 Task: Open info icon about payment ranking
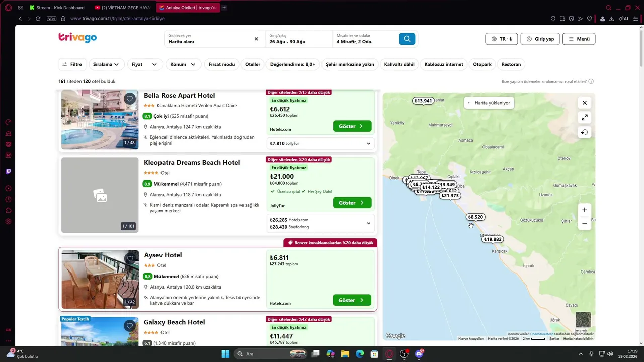point(591,81)
